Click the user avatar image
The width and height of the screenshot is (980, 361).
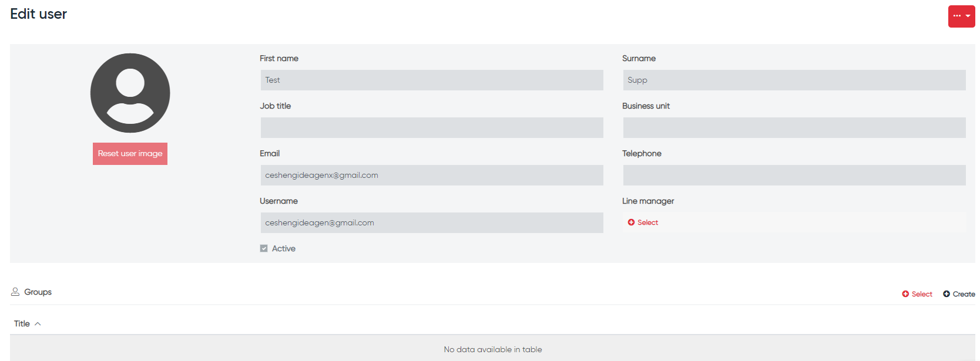130,93
